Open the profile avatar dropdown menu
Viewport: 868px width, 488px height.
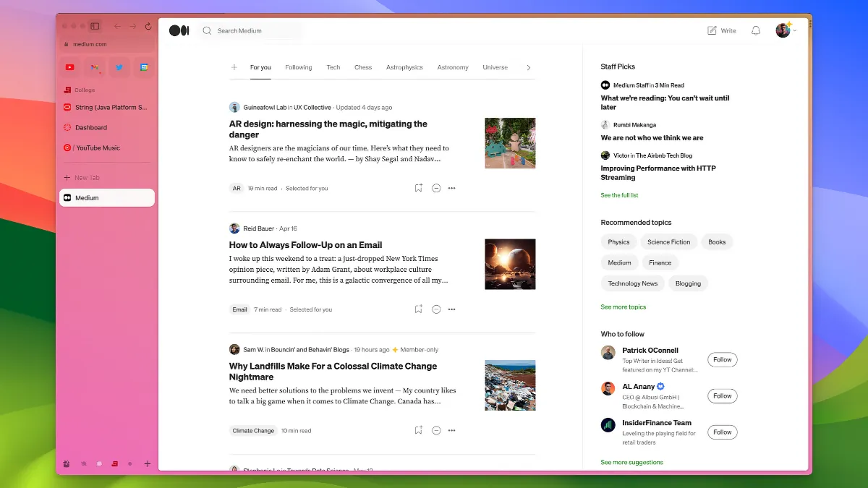(785, 30)
